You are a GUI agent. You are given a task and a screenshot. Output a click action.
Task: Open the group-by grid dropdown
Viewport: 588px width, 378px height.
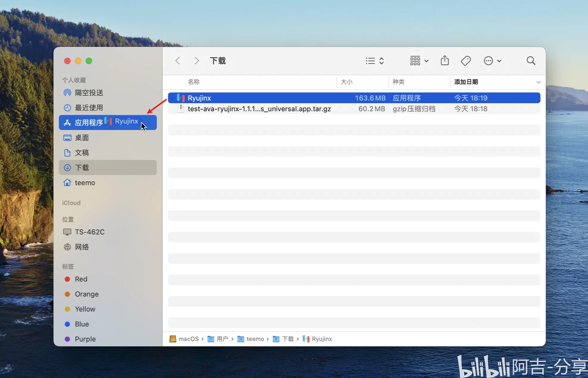coord(419,61)
